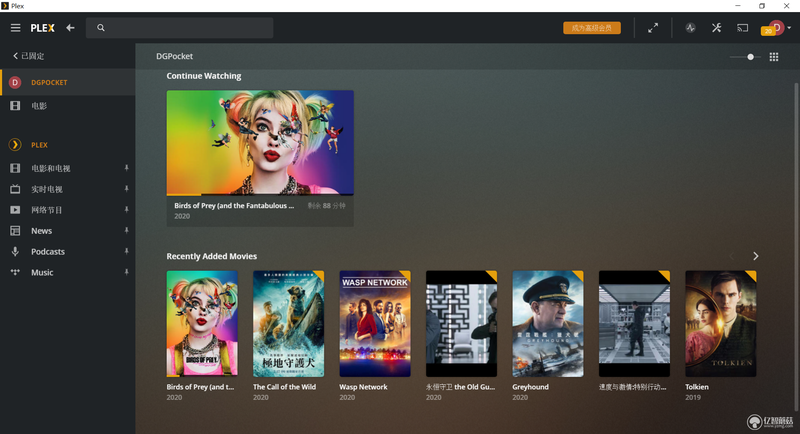
Task: Open the hamburger menu
Action: (x=15, y=28)
